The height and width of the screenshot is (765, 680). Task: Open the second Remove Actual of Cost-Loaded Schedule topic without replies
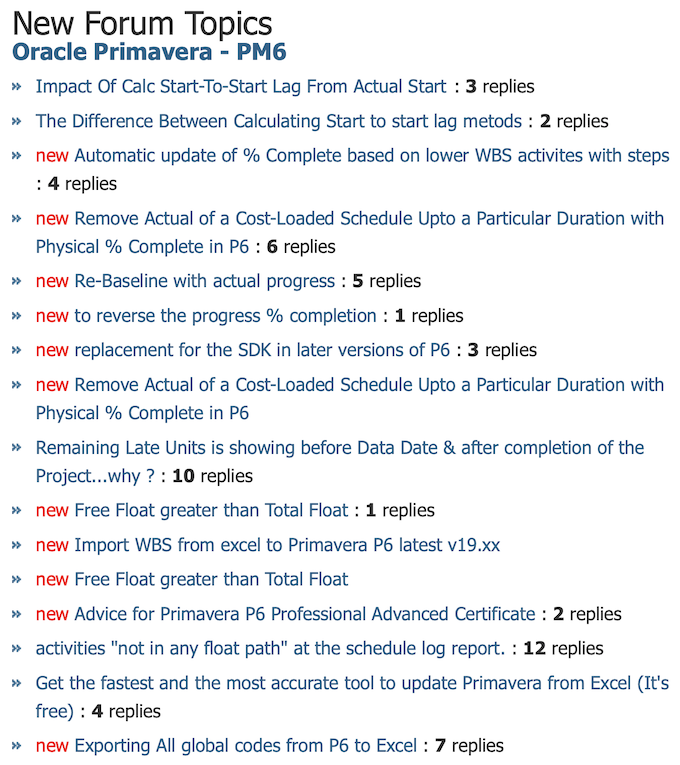[350, 399]
